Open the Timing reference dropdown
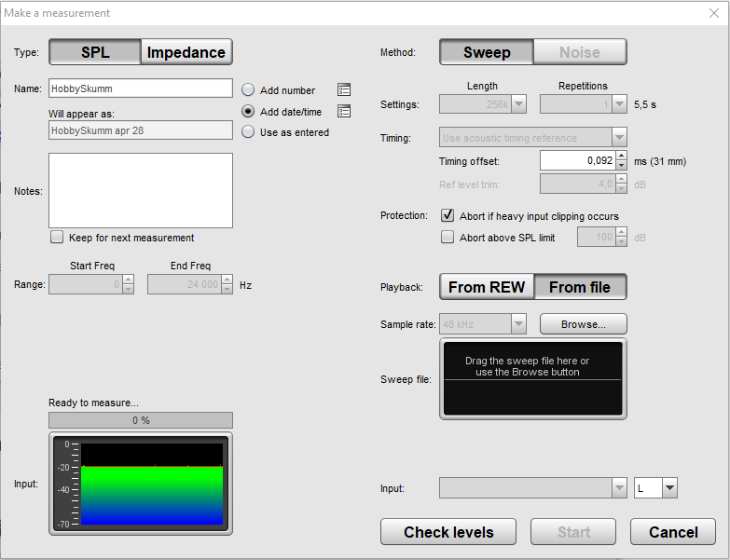The height and width of the screenshot is (560, 730). [x=619, y=137]
